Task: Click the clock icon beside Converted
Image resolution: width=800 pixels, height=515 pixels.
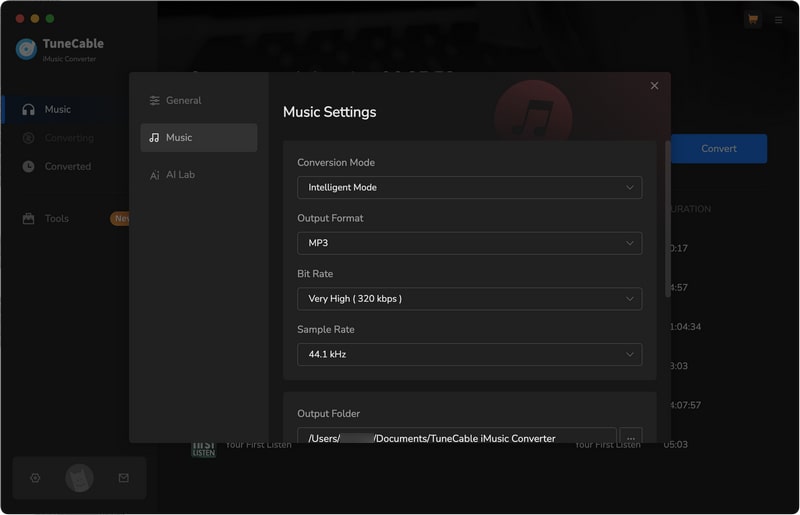Action: (29, 166)
